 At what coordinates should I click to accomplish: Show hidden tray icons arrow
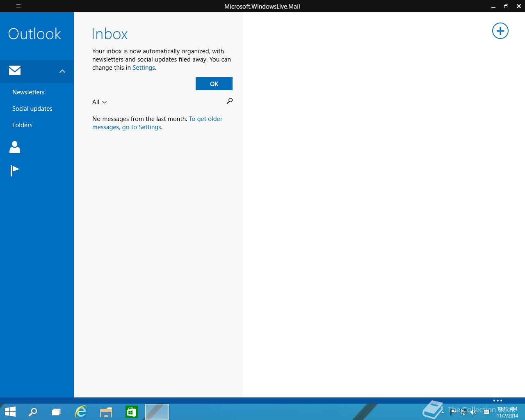coord(443,412)
